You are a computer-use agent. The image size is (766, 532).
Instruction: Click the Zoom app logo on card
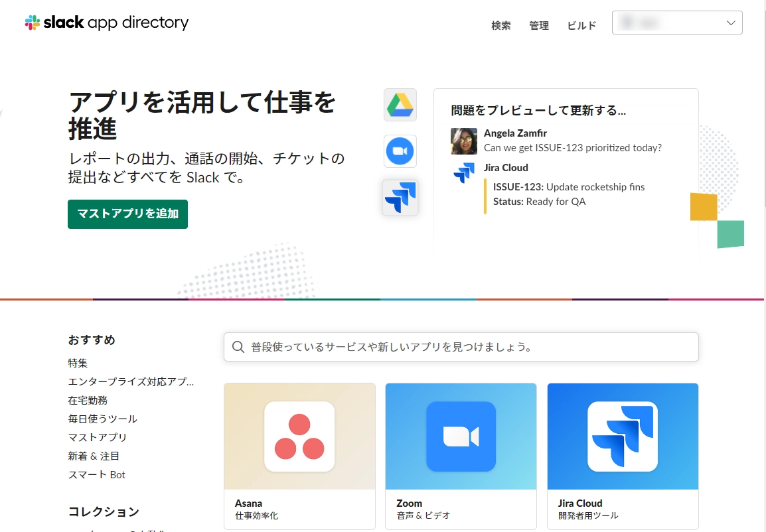(x=461, y=436)
